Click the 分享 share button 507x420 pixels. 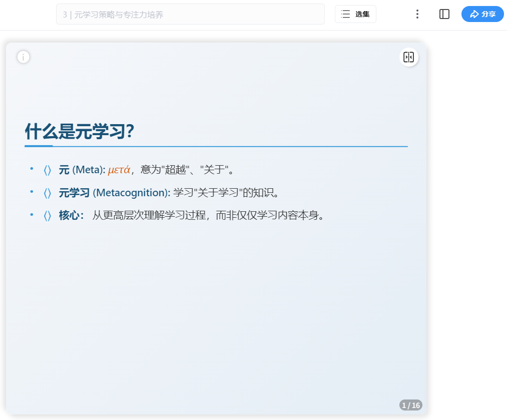482,14
